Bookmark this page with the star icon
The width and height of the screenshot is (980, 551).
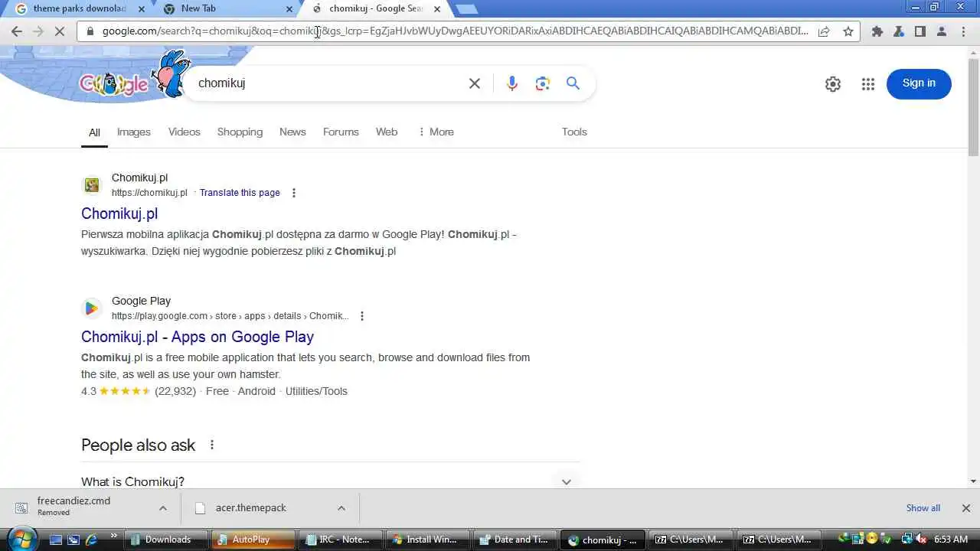[848, 31]
